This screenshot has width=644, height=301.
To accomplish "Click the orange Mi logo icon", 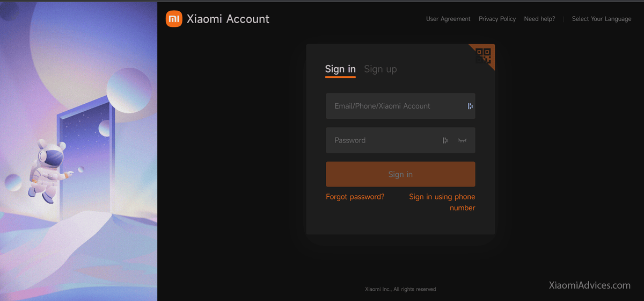I will pyautogui.click(x=174, y=19).
